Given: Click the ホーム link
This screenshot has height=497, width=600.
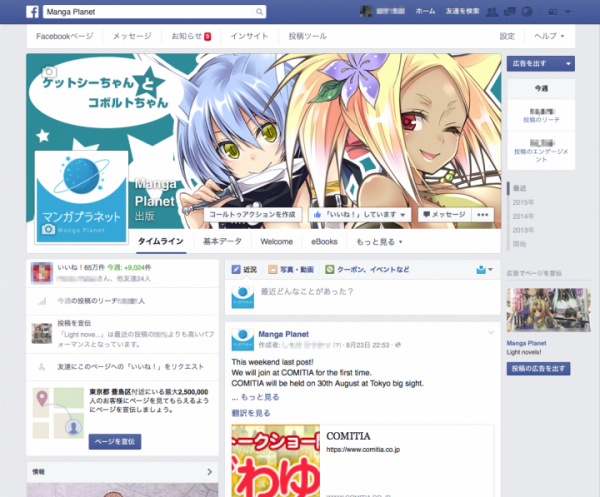Looking at the screenshot, I should [x=426, y=11].
